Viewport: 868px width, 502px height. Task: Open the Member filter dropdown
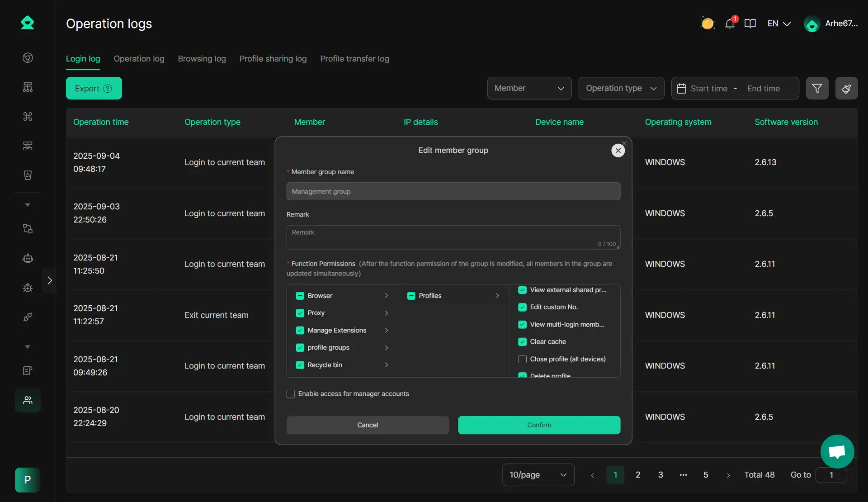529,88
